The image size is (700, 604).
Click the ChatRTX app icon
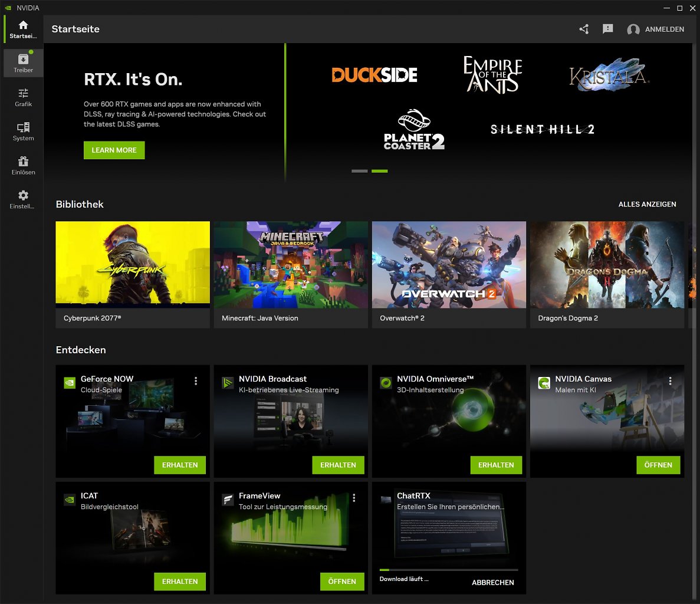(386, 500)
